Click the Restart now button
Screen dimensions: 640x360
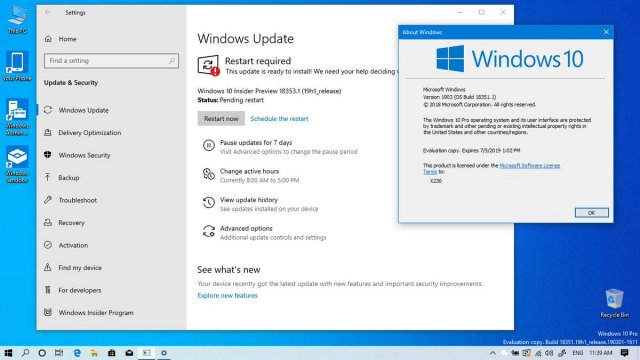point(221,118)
